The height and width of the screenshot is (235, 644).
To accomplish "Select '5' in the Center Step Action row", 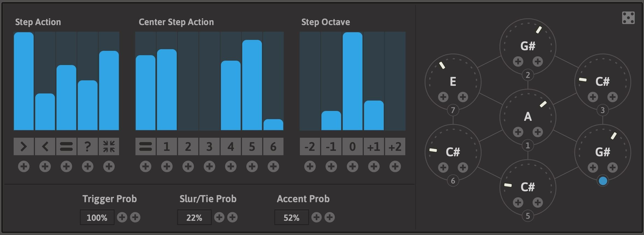I will 252,146.
